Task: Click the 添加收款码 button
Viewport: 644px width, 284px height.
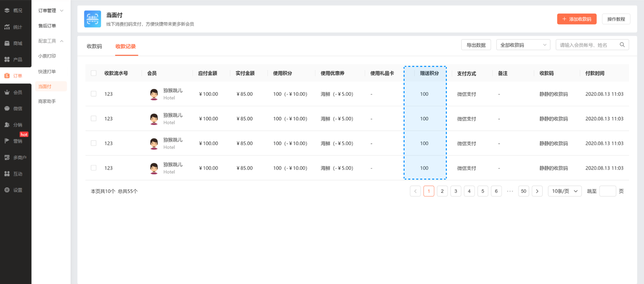Action: (x=576, y=19)
